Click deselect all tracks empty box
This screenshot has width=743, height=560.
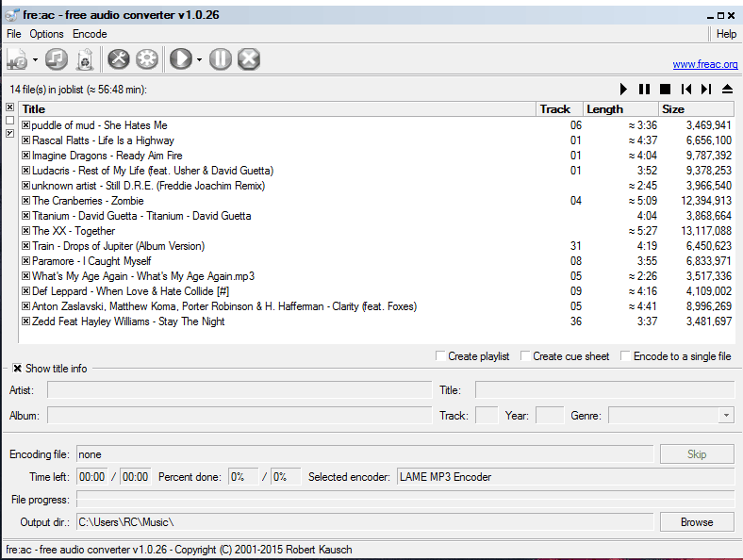[x=10, y=121]
